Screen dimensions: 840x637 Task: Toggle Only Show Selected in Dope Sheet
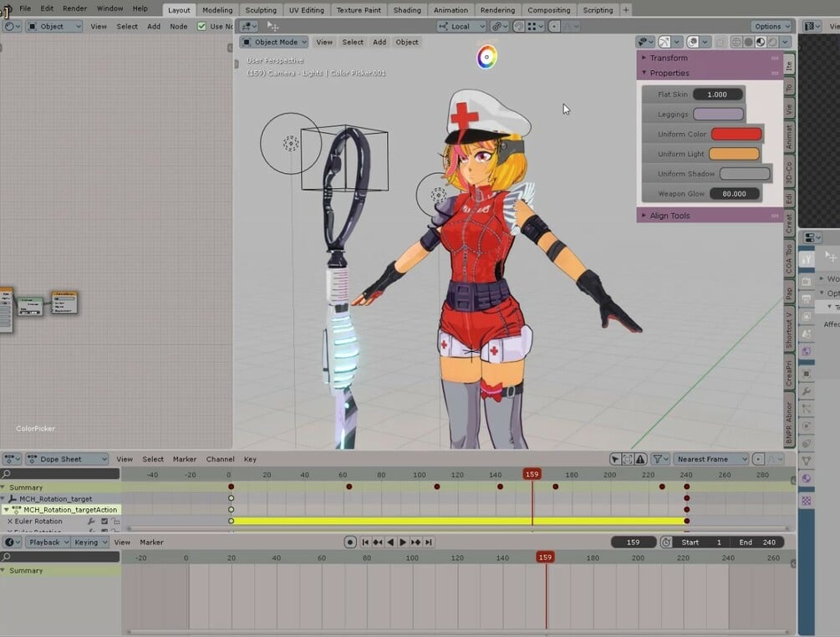[x=615, y=459]
